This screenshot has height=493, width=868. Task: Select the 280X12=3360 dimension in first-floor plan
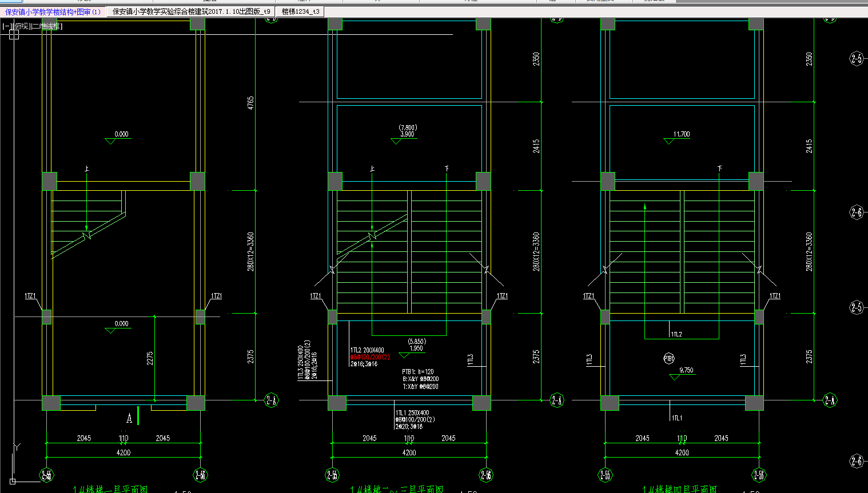(250, 251)
